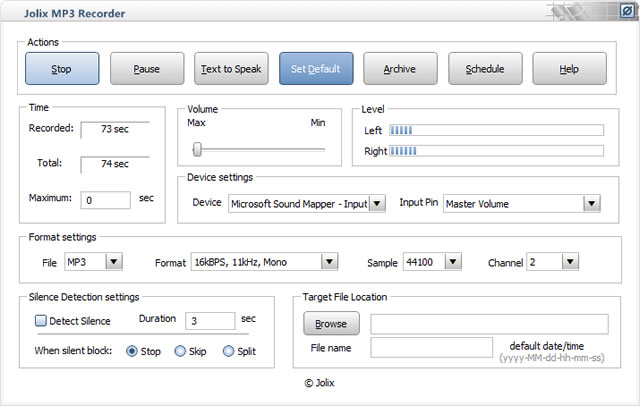Image resolution: width=640 pixels, height=406 pixels.
Task: Click the target folder path field
Action: [489, 324]
